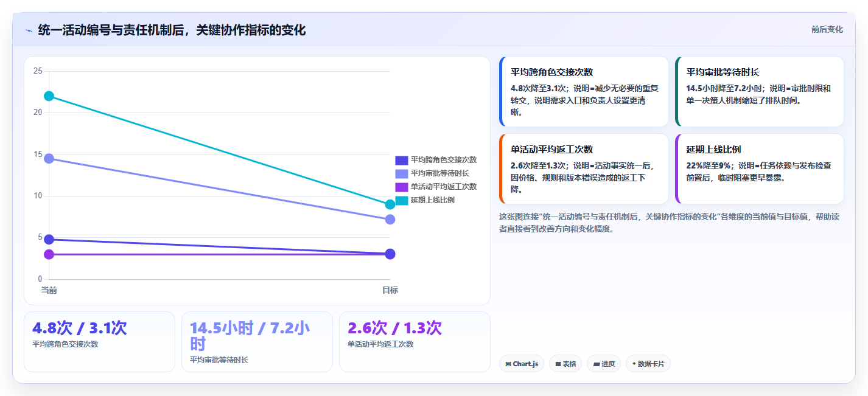Click the 数据卡片 tag

pyautogui.click(x=648, y=364)
